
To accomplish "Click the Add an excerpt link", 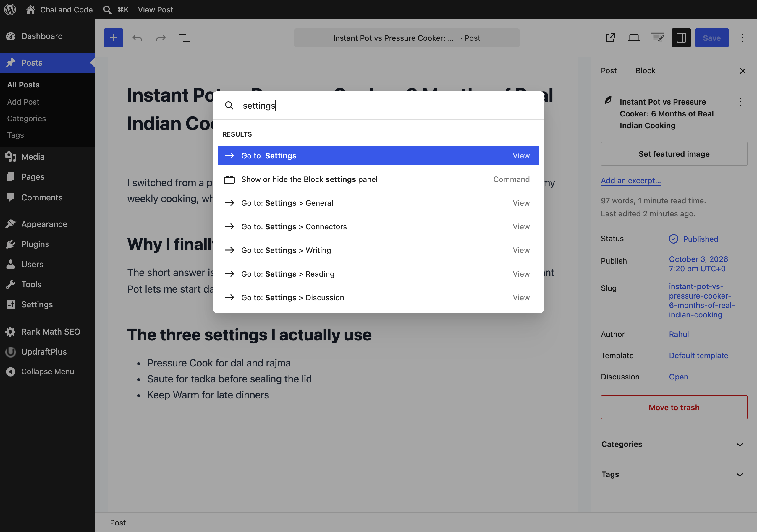I will coord(631,181).
